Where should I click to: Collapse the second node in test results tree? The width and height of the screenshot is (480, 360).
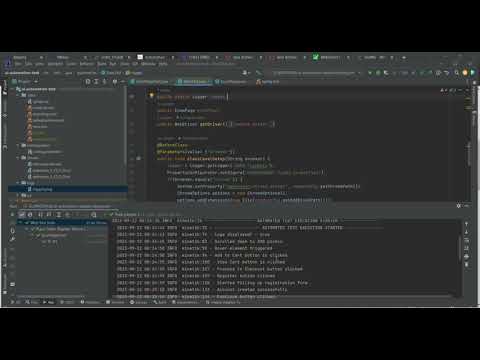(x=27, y=229)
